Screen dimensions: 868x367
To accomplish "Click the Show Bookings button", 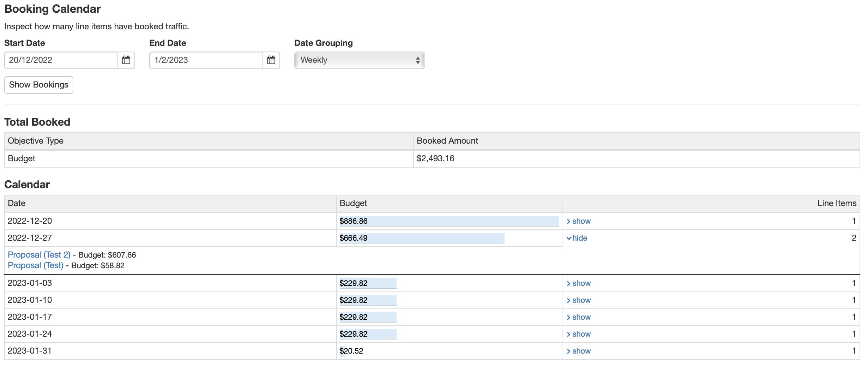I will pos(39,85).
